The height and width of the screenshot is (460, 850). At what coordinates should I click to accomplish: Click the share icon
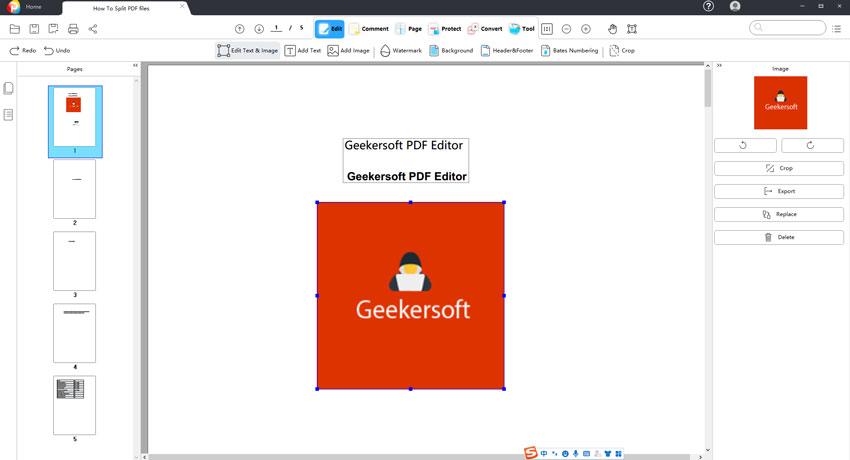tap(93, 29)
